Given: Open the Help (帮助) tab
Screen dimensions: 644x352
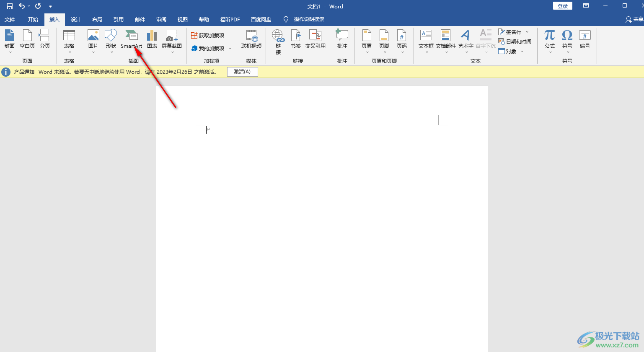Looking at the screenshot, I should [x=204, y=20].
